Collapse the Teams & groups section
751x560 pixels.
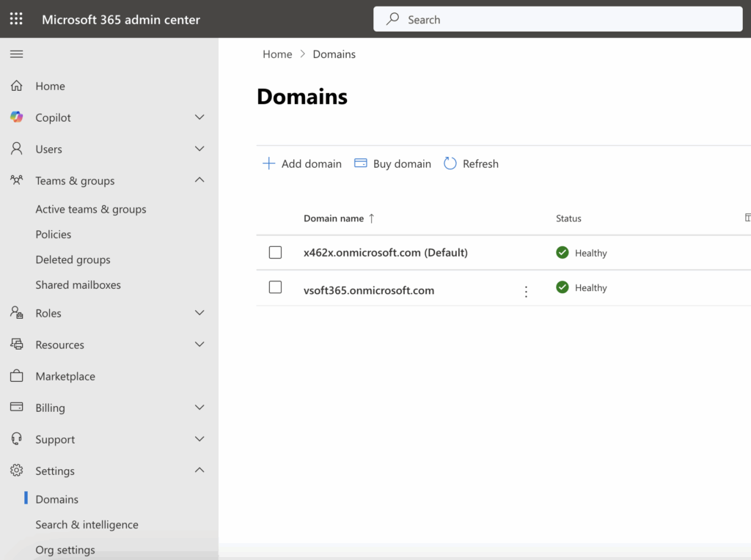[199, 180]
